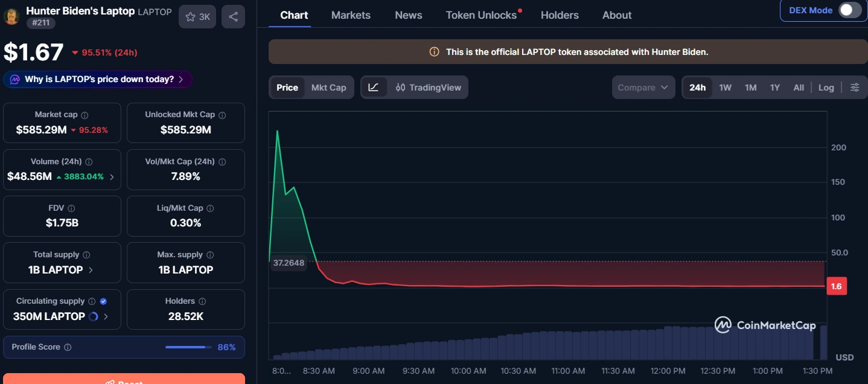868x384 pixels.
Task: Open the TradingView candlestick chart view
Action: (428, 88)
